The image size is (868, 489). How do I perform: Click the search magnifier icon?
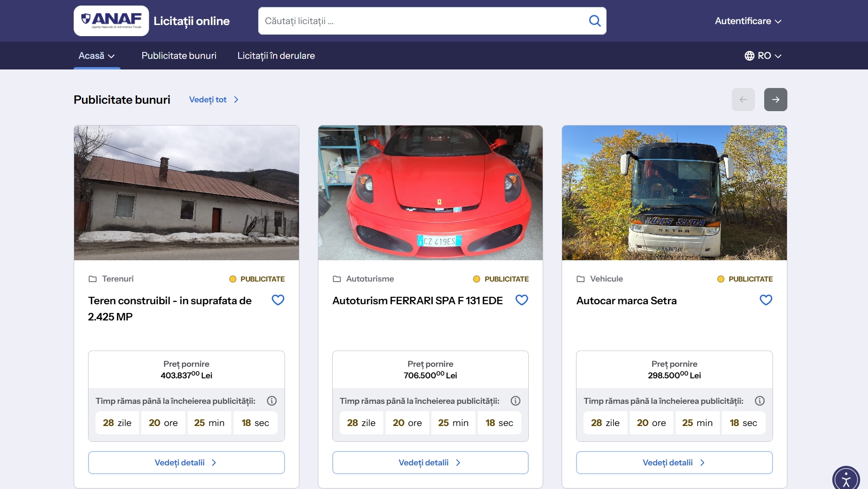coord(595,21)
